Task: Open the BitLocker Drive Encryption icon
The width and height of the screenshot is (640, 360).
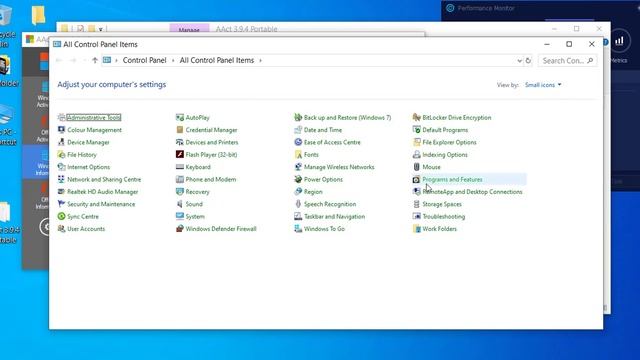Action: (416, 118)
